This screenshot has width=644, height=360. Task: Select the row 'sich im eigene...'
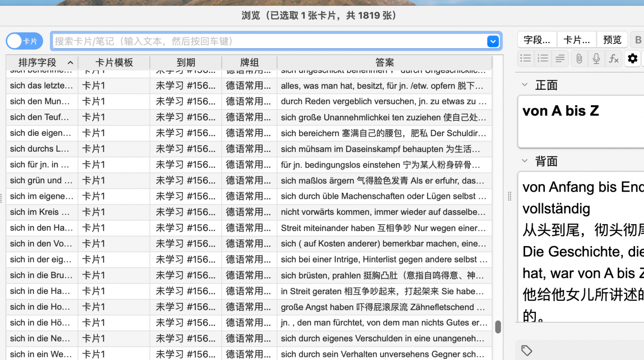pos(249,196)
